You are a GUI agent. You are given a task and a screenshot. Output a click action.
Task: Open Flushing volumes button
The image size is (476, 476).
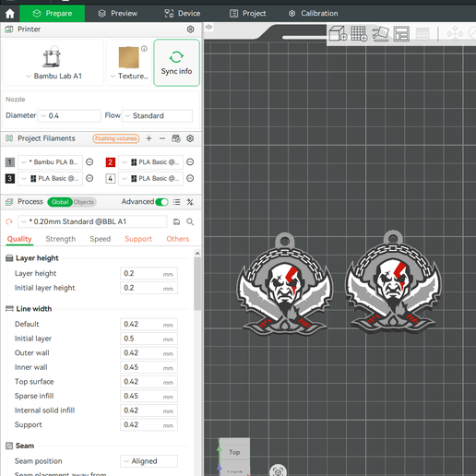116,138
